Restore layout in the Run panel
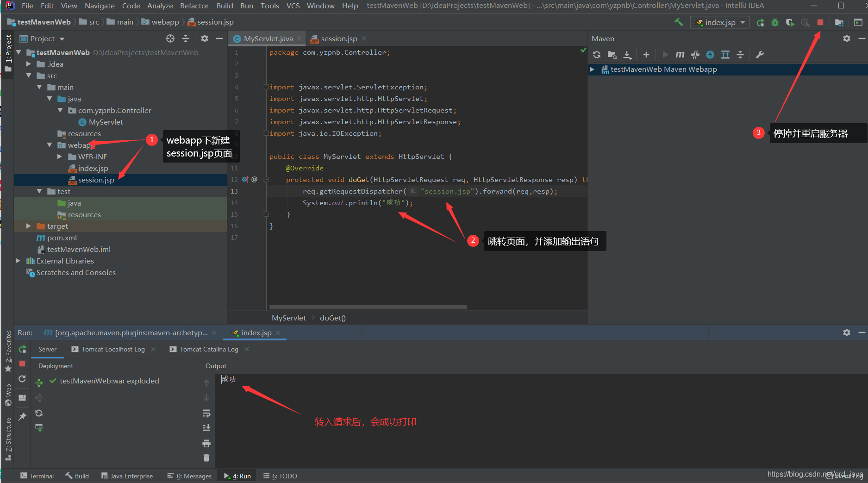868x483 pixels. pyautogui.click(x=22, y=397)
